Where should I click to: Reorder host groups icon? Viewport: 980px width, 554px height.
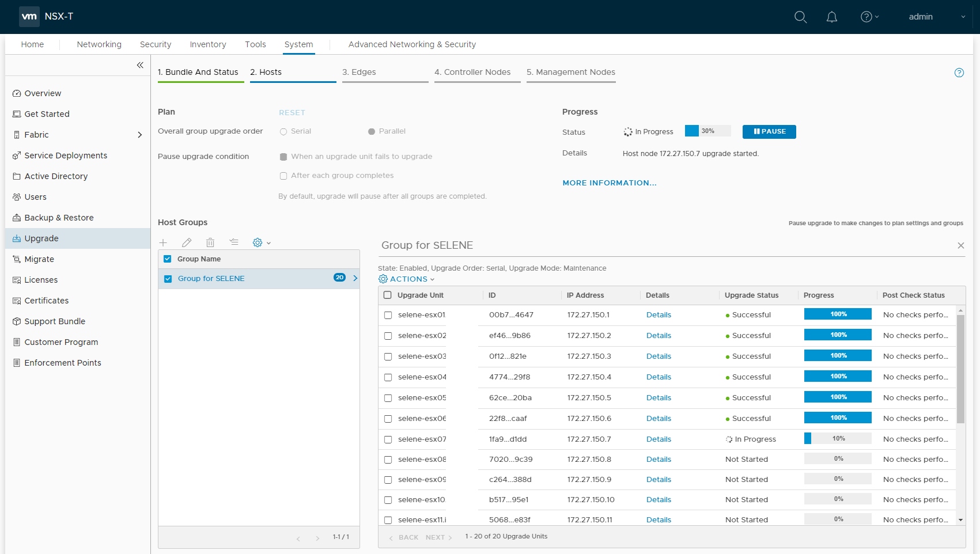tap(234, 242)
